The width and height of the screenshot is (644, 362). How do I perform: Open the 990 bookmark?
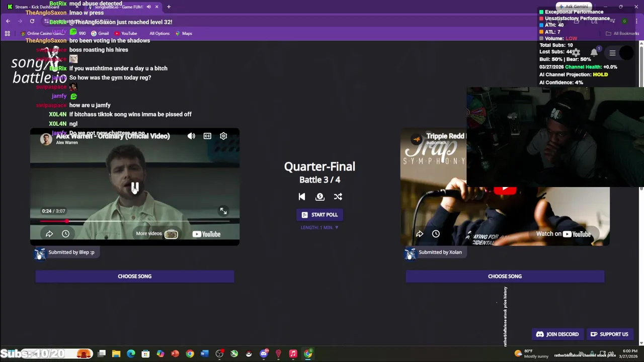[78, 33]
